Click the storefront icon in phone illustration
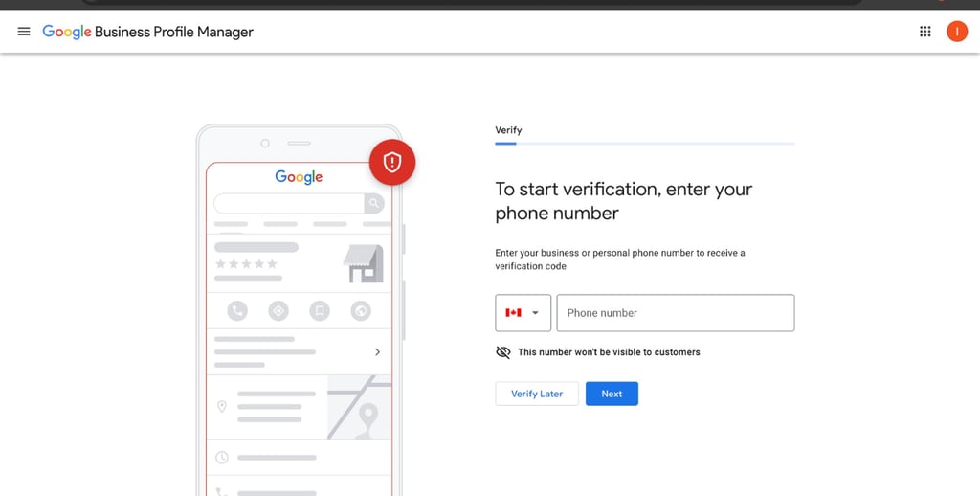Screen dimensions: 980x496 click(363, 263)
